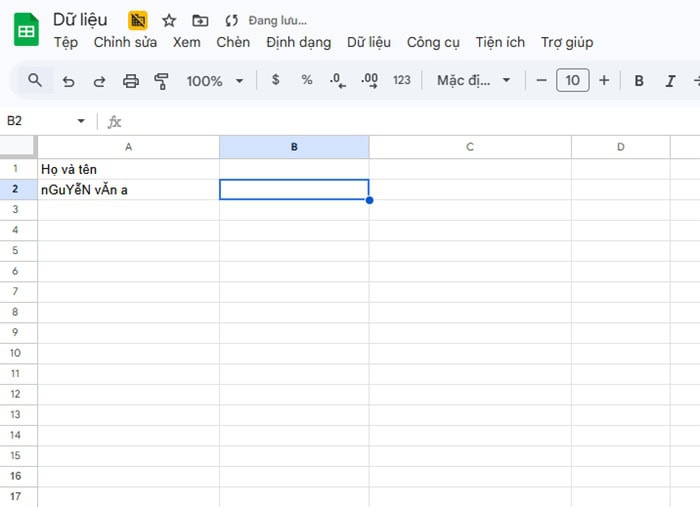Open the Chèn menu

233,42
